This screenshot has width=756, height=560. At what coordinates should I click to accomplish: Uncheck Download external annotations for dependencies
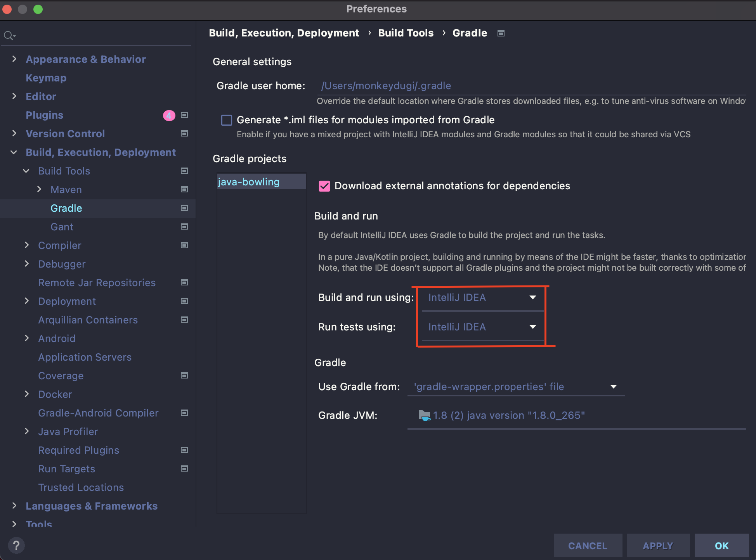[324, 186]
